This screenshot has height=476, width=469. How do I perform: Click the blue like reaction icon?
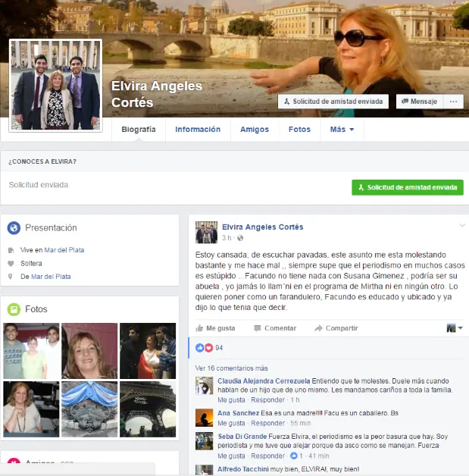[199, 348]
